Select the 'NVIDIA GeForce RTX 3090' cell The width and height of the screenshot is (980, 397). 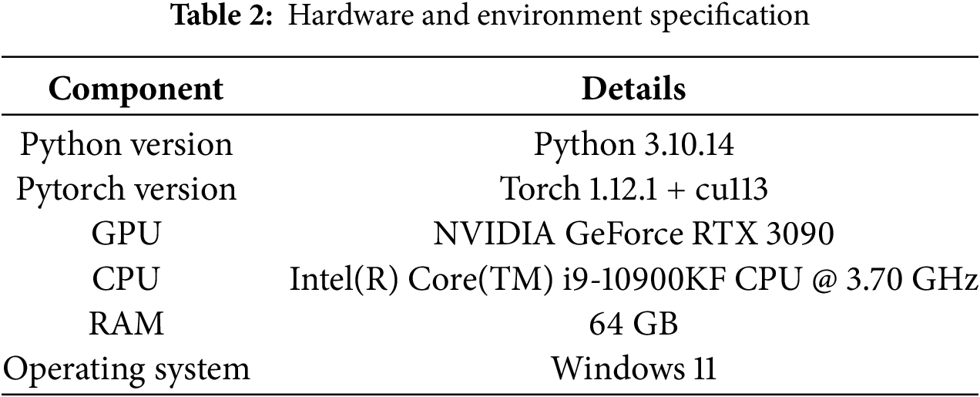click(633, 234)
